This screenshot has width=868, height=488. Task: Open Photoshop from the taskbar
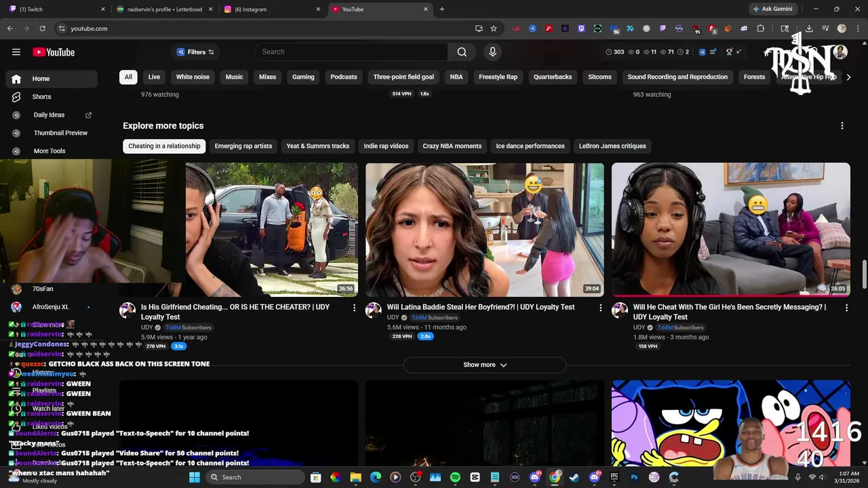click(634, 477)
